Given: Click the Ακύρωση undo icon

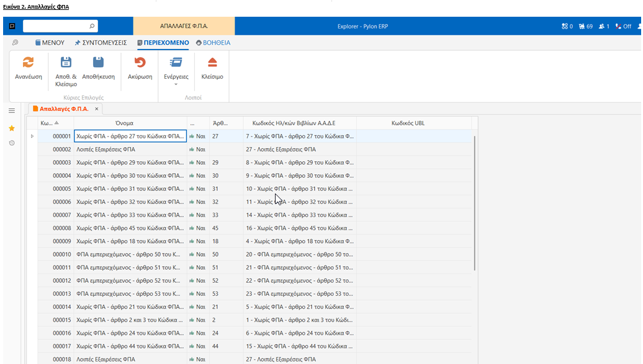Looking at the screenshot, I should (140, 63).
